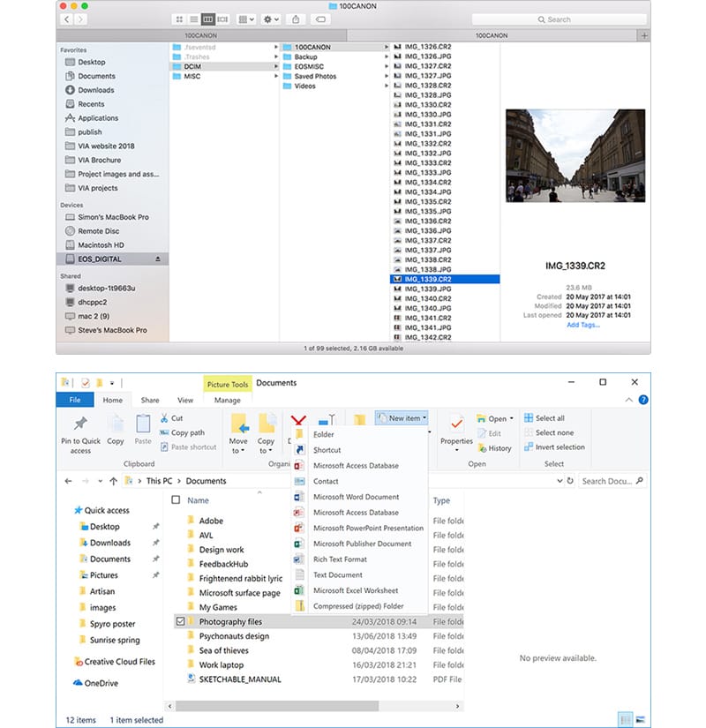
Task: Click Copy path in the ribbon
Action: coord(182,432)
